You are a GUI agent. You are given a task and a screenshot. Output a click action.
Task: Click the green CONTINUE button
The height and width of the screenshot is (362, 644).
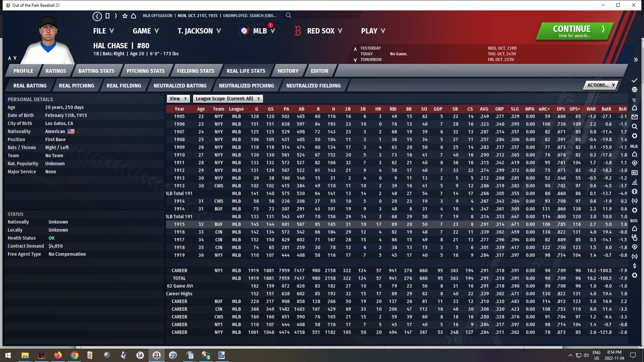tap(575, 31)
